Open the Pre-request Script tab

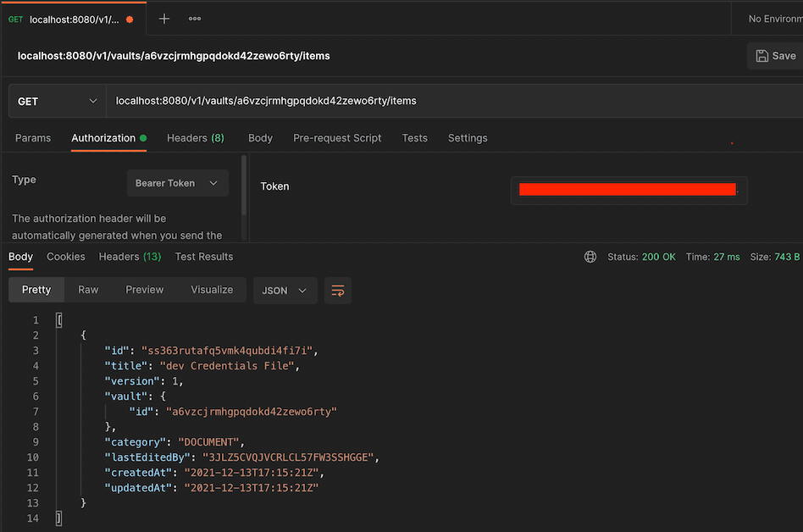tap(337, 138)
